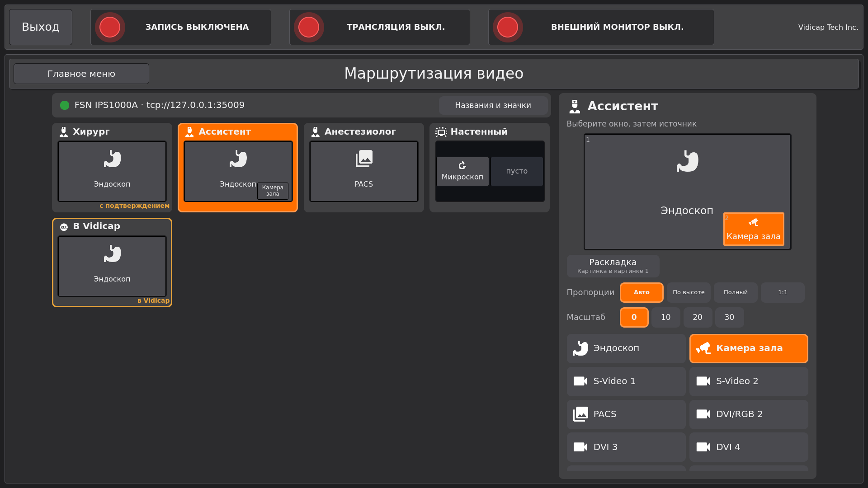Select the В Vidicap output tile
The image size is (868, 488).
[112, 263]
